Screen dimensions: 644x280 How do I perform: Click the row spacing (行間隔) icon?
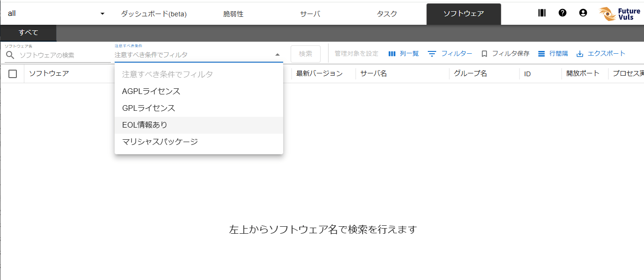pyautogui.click(x=542, y=54)
